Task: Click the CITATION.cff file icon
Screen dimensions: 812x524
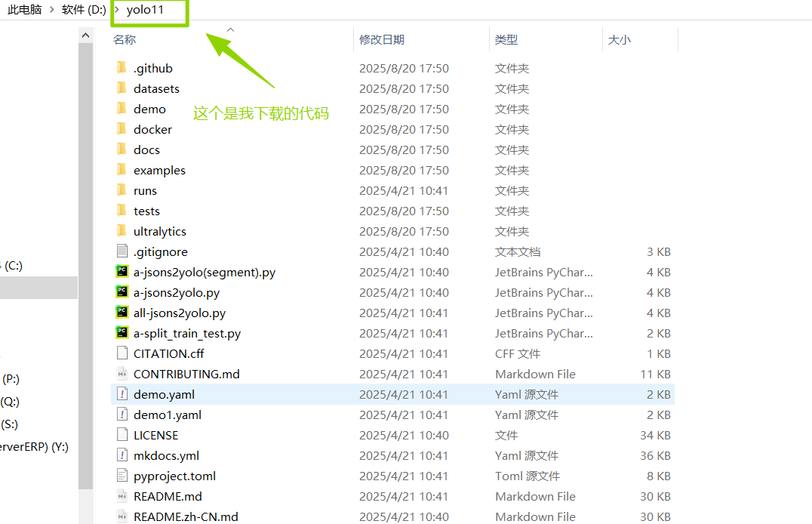Action: [122, 353]
